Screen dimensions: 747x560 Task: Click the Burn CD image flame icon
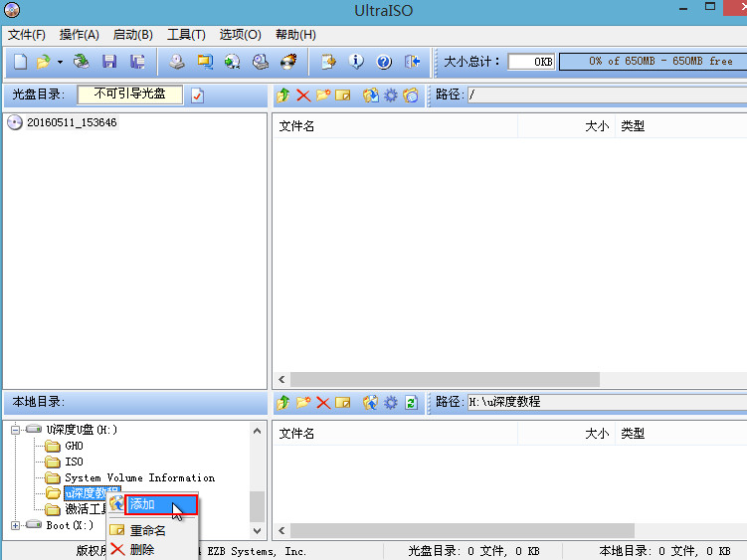(288, 62)
